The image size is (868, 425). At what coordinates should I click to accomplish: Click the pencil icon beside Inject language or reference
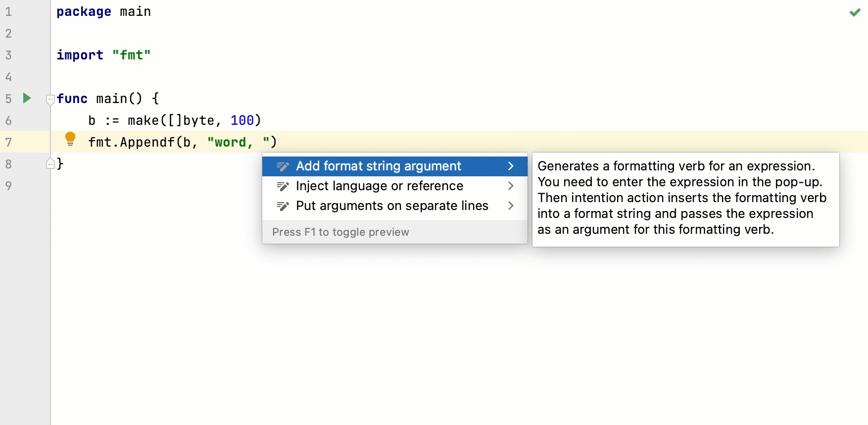(283, 186)
